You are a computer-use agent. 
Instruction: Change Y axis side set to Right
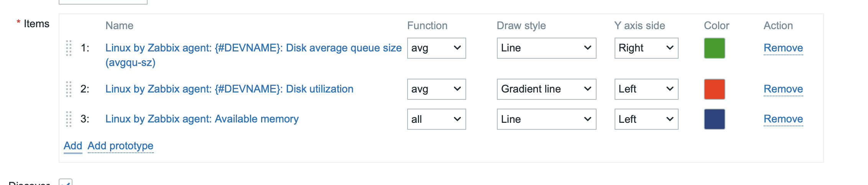tap(646, 48)
